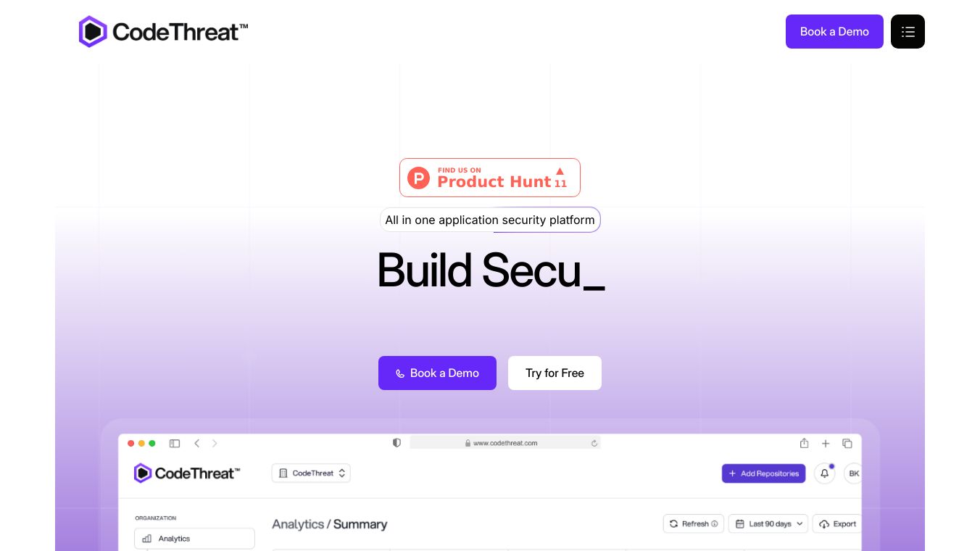Open the navigation menu in top right
This screenshot has height=551, width=980.
click(908, 31)
